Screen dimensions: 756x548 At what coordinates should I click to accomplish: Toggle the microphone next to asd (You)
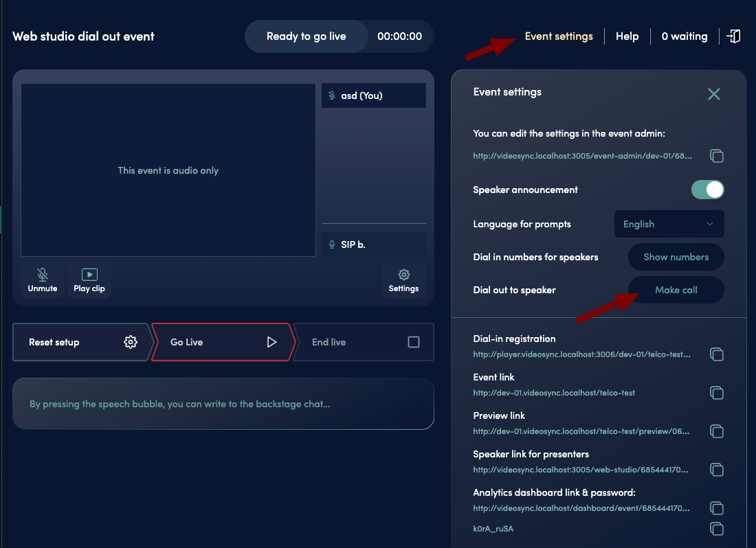[x=331, y=95]
